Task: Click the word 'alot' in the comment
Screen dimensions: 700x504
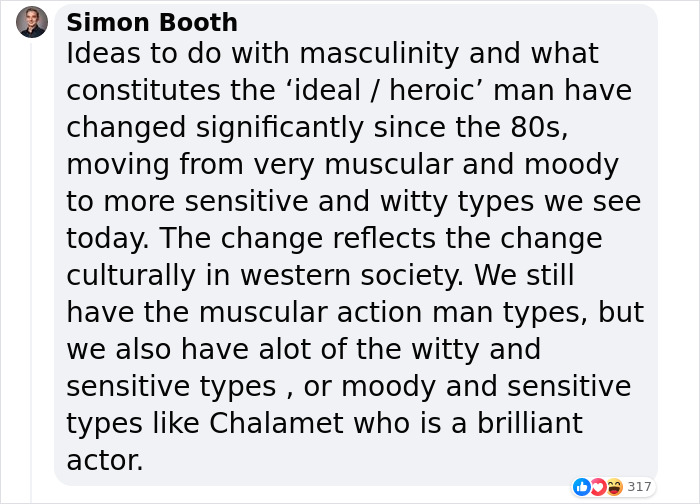Action: point(284,349)
